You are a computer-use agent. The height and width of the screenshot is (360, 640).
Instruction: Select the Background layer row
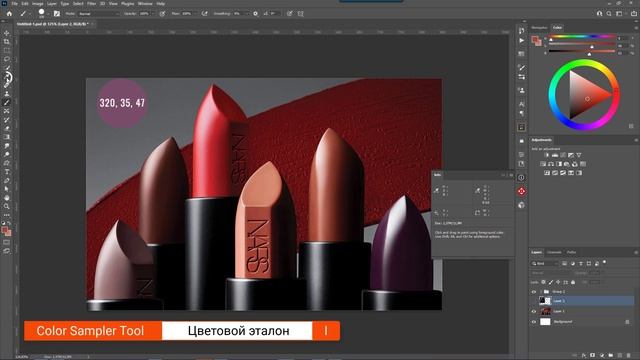tap(582, 322)
